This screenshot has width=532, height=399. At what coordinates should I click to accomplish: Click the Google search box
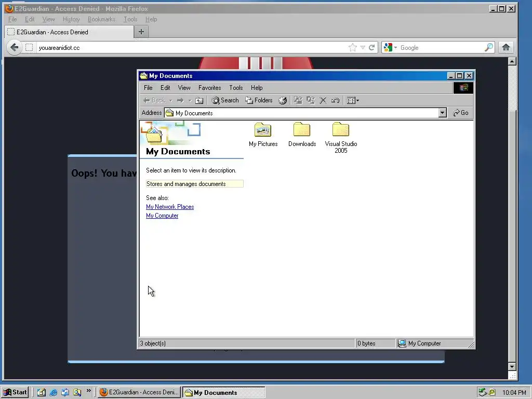click(x=441, y=47)
